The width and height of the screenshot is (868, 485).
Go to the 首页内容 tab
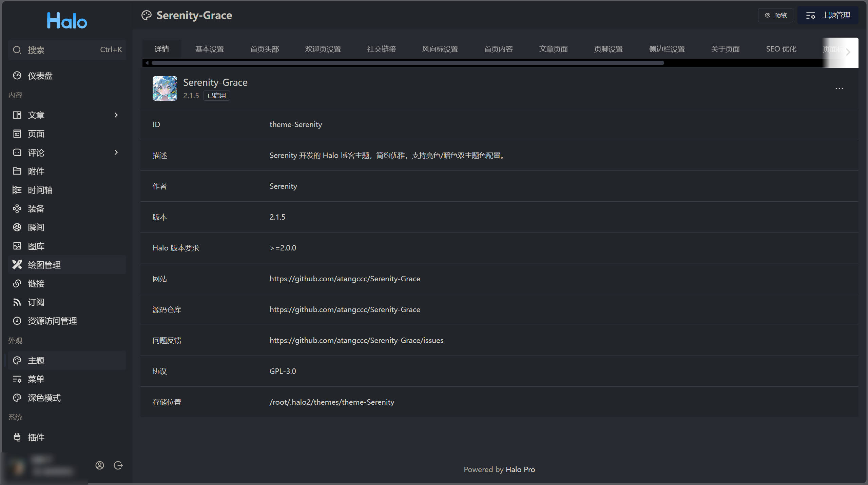click(499, 49)
